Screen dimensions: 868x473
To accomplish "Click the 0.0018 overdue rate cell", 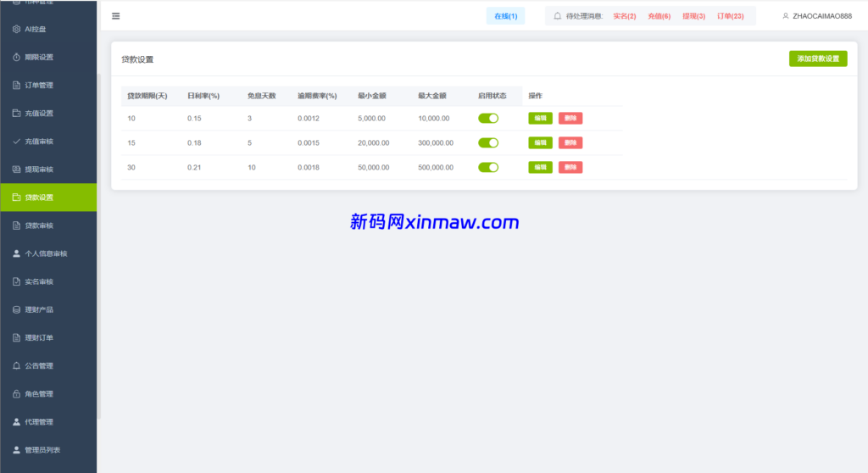I will pos(309,167).
